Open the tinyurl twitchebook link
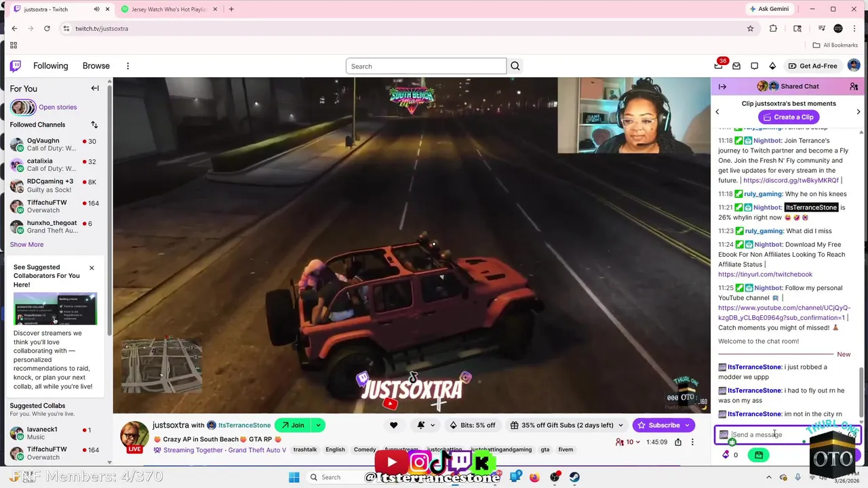868x488 pixels. pos(765,274)
